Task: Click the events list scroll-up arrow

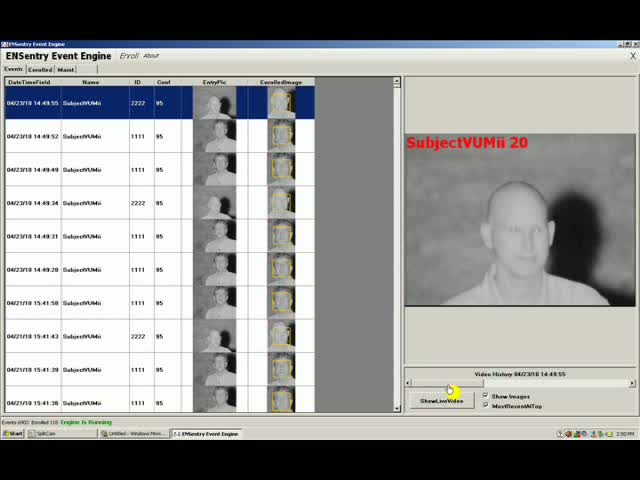Action: (x=397, y=81)
